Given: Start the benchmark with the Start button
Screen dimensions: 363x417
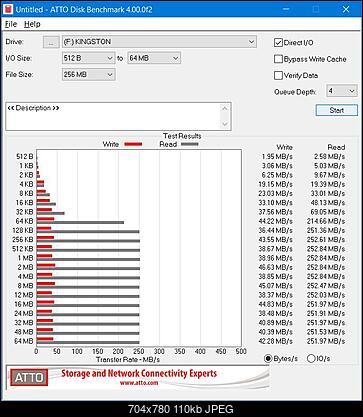Looking at the screenshot, I should [x=337, y=110].
